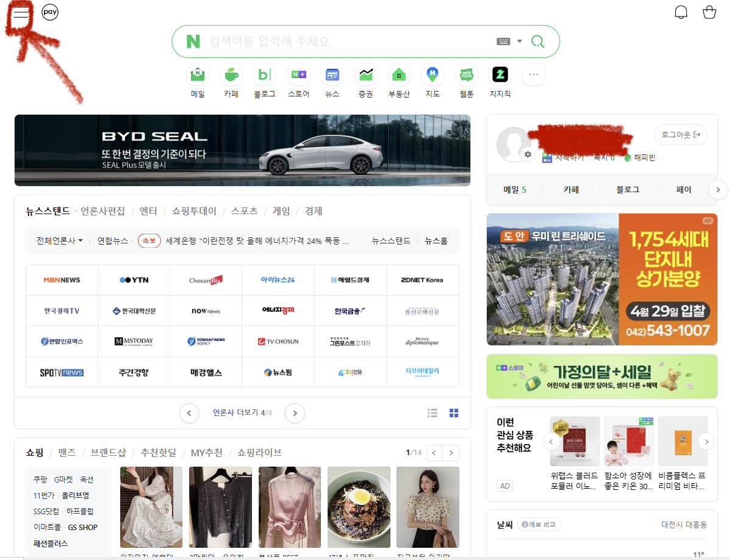Open 대전시 대흥동 weather location link
This screenshot has height=560, width=729.
[x=684, y=524]
